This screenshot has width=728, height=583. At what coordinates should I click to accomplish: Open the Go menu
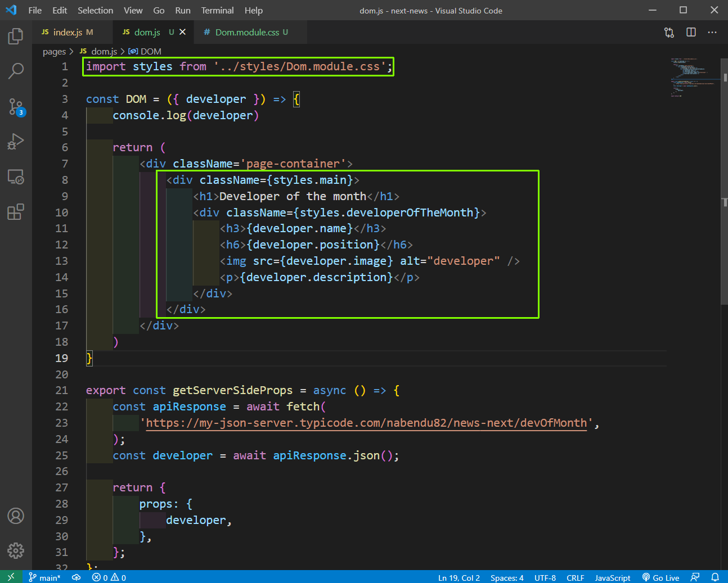click(159, 10)
